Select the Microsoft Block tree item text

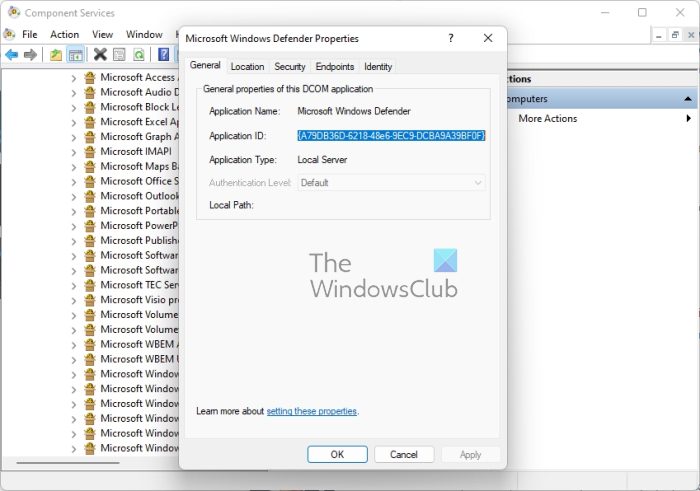coord(139,107)
